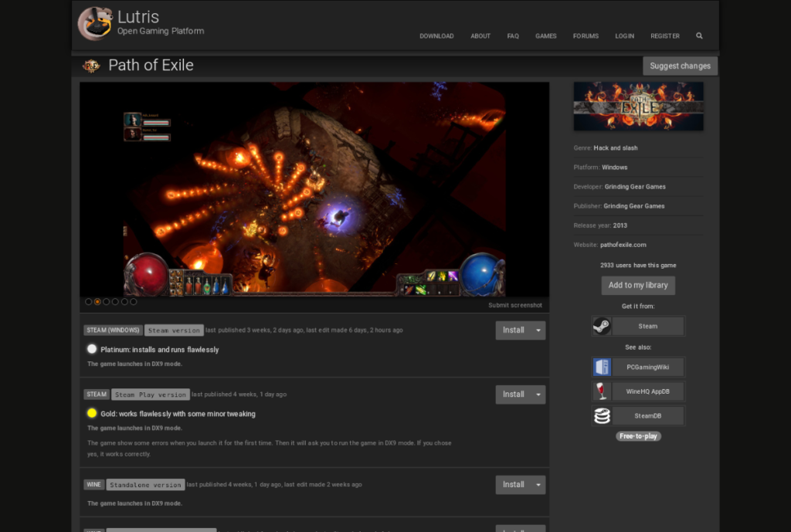
Task: Expand Install dropdown for Steam Play version
Action: (x=538, y=394)
